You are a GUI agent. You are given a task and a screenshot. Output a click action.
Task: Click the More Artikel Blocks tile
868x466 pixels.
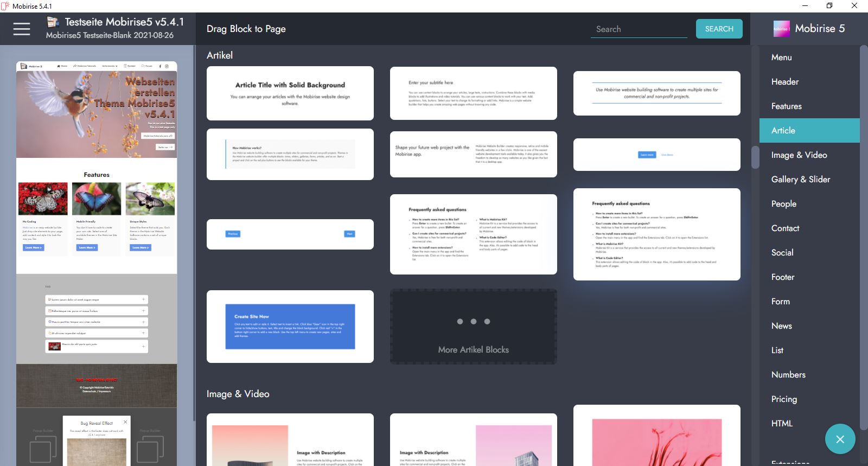[x=473, y=327]
